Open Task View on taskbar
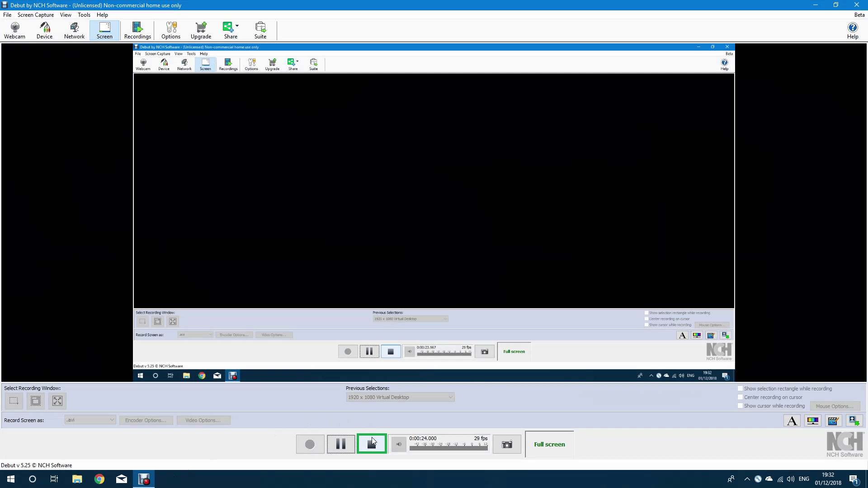The image size is (868, 488). pos(54,479)
